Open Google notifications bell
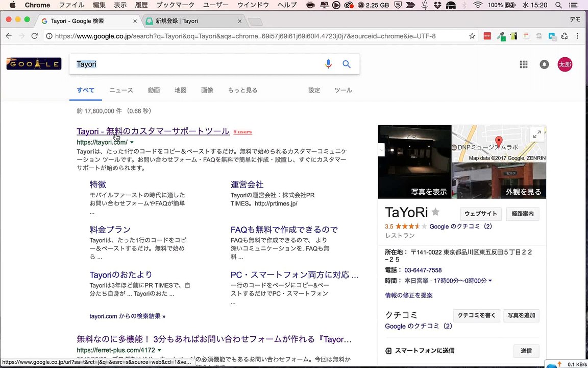This screenshot has height=368, width=588. 544,64
